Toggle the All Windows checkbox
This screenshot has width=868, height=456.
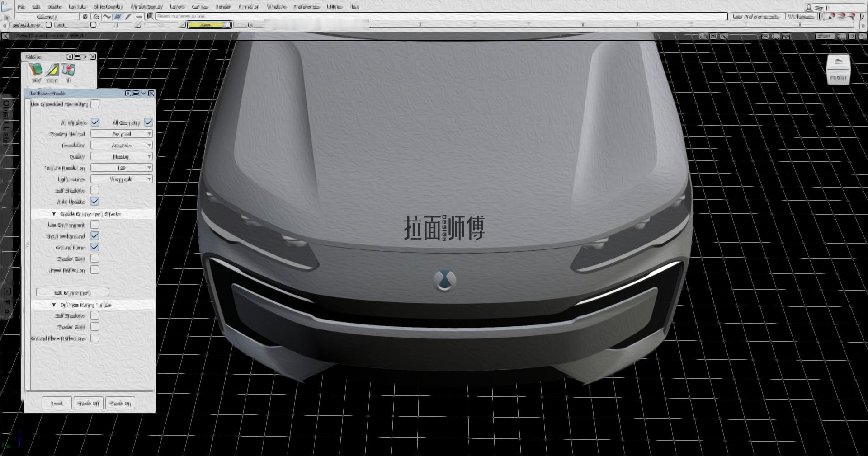click(95, 122)
